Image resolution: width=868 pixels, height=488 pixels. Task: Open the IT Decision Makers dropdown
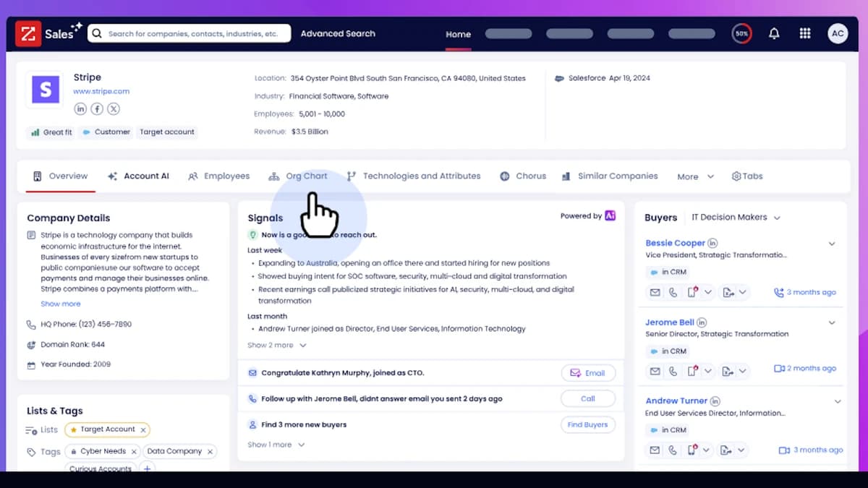tap(736, 217)
